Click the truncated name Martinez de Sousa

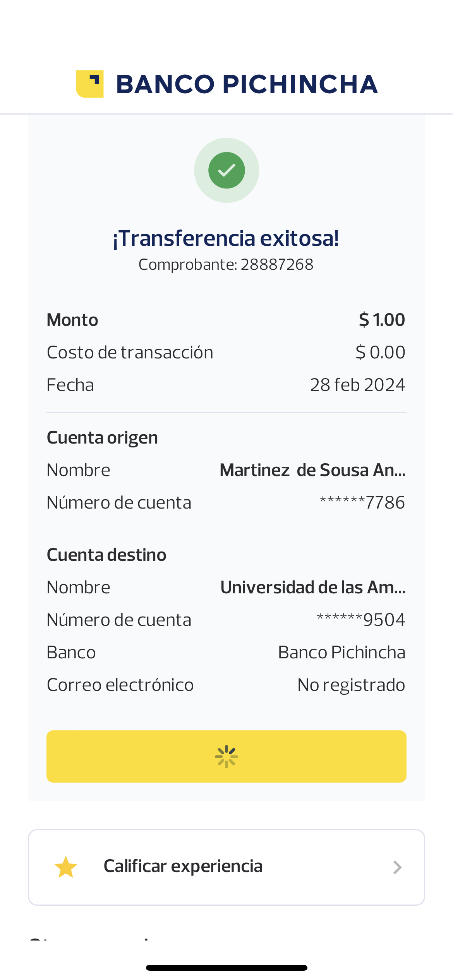[x=312, y=470]
